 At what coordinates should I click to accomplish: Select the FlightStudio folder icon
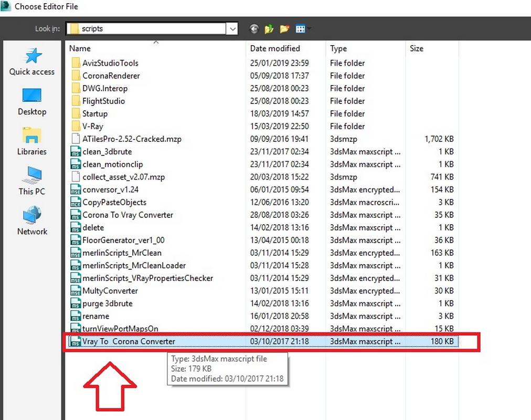click(76, 101)
